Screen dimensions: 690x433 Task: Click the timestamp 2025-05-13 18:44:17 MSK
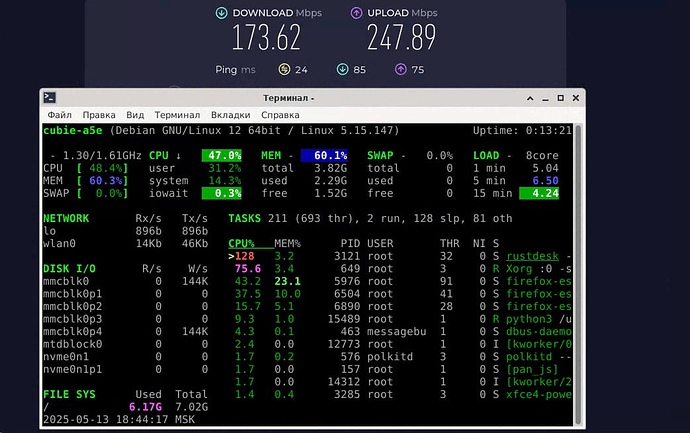(x=119, y=419)
